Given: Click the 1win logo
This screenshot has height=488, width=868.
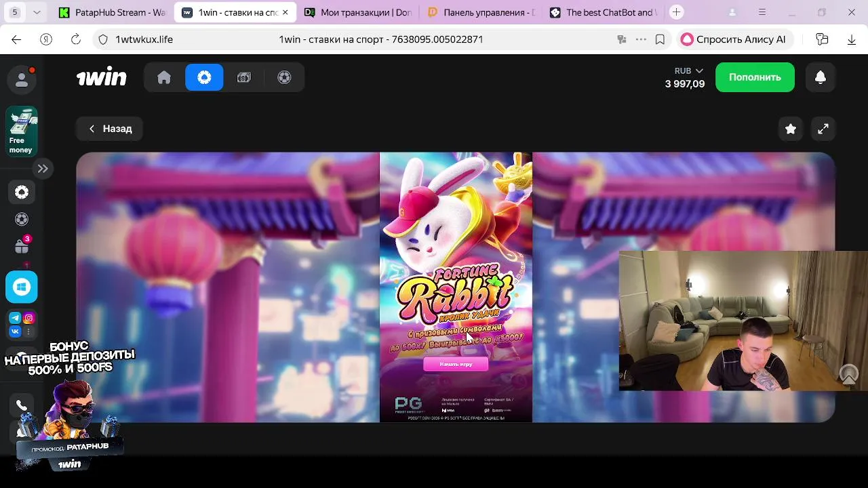Looking at the screenshot, I should 101,77.
